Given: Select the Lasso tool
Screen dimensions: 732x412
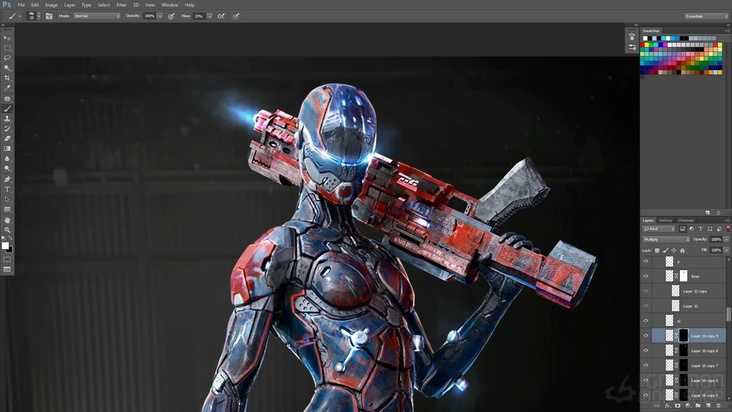Looking at the screenshot, I should (7, 58).
